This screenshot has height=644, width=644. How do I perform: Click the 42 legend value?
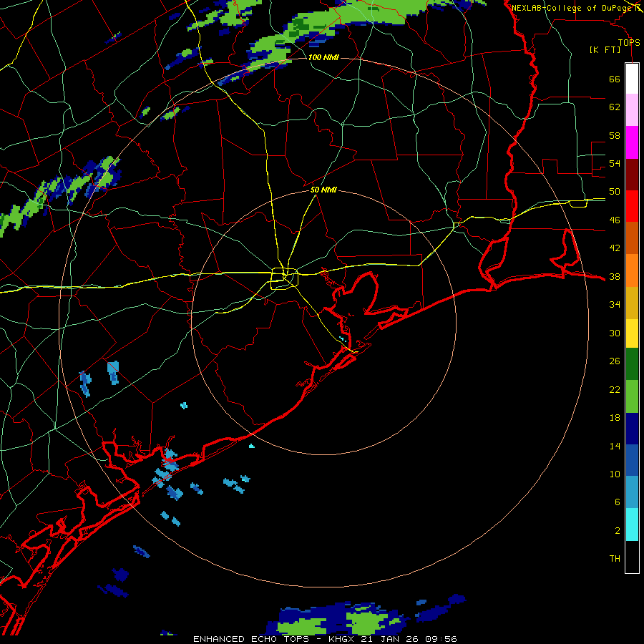pyautogui.click(x=615, y=248)
